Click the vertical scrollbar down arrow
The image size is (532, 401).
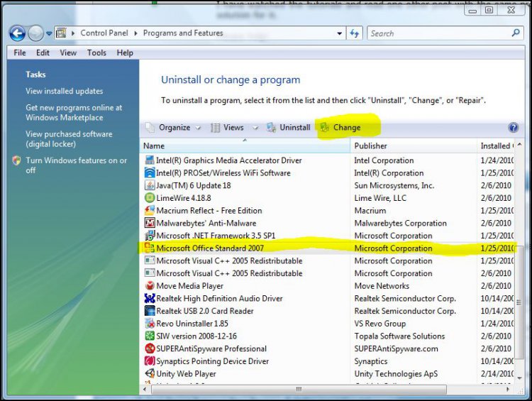[519, 378]
